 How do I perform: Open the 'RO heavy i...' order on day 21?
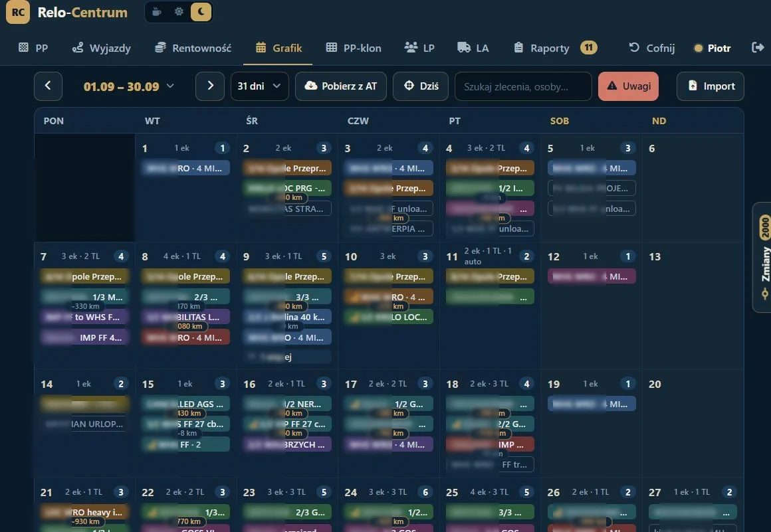[x=84, y=512]
